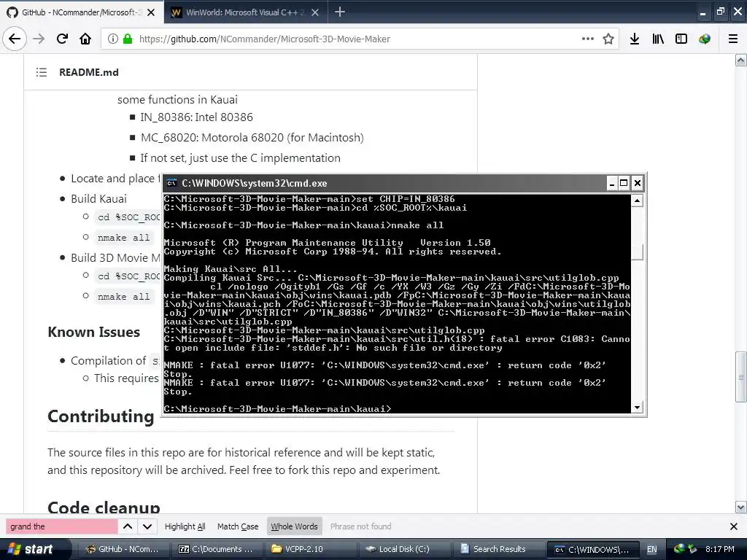Click the system tray clock 8:17 PM

(x=720, y=549)
